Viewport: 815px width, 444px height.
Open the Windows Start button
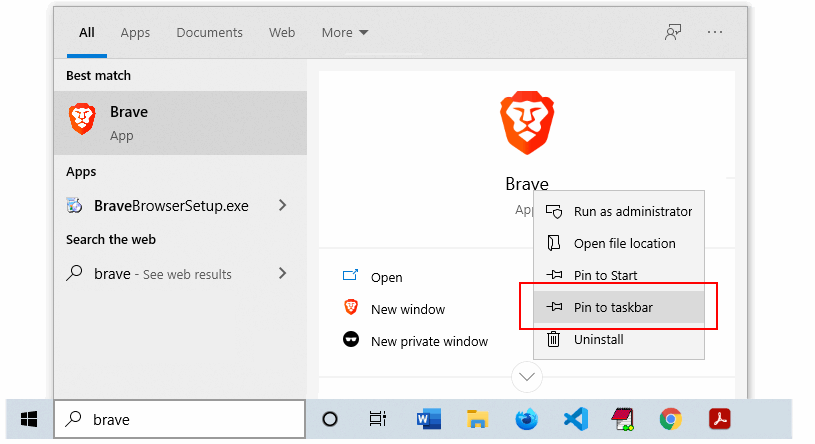click(x=29, y=419)
